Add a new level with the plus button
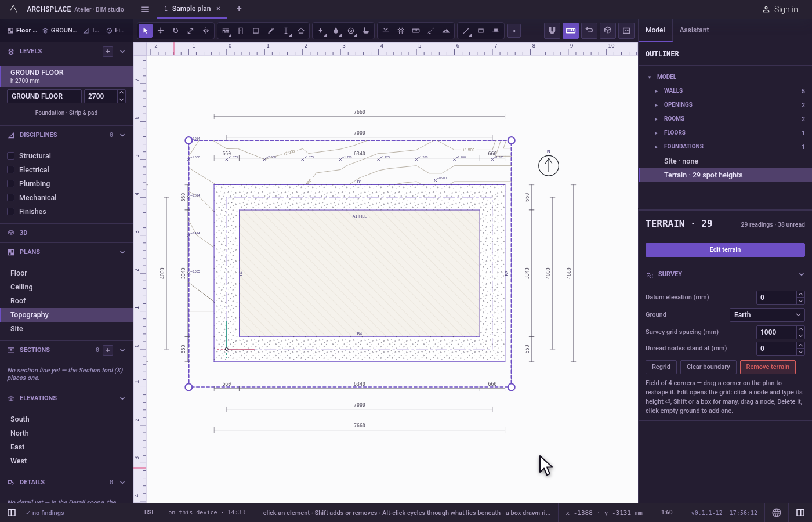The image size is (812, 522). click(x=108, y=52)
